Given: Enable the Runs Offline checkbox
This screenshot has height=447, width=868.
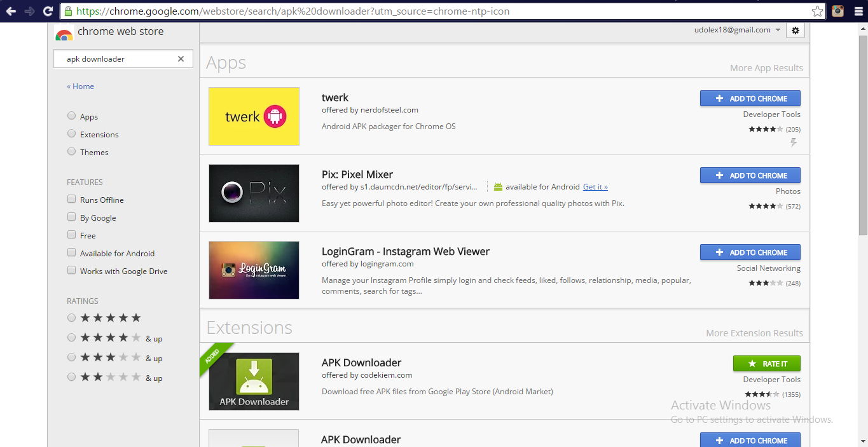Looking at the screenshot, I should click(71, 199).
